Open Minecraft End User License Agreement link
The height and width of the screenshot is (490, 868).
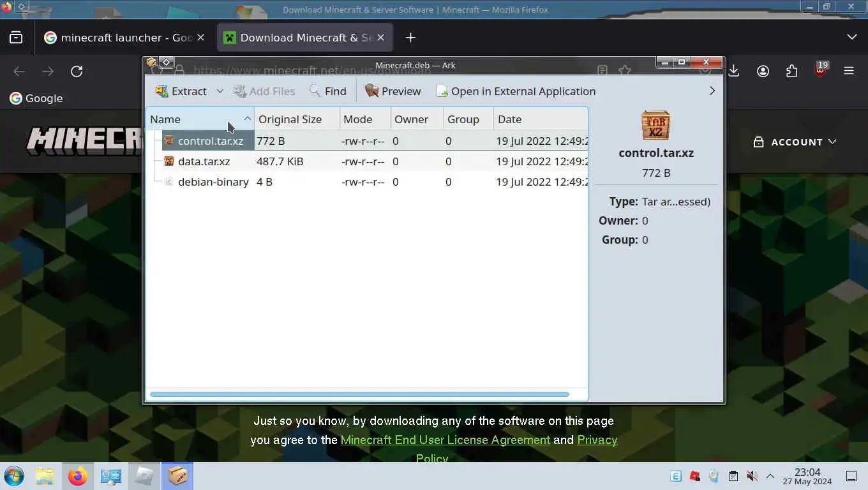pos(445,440)
